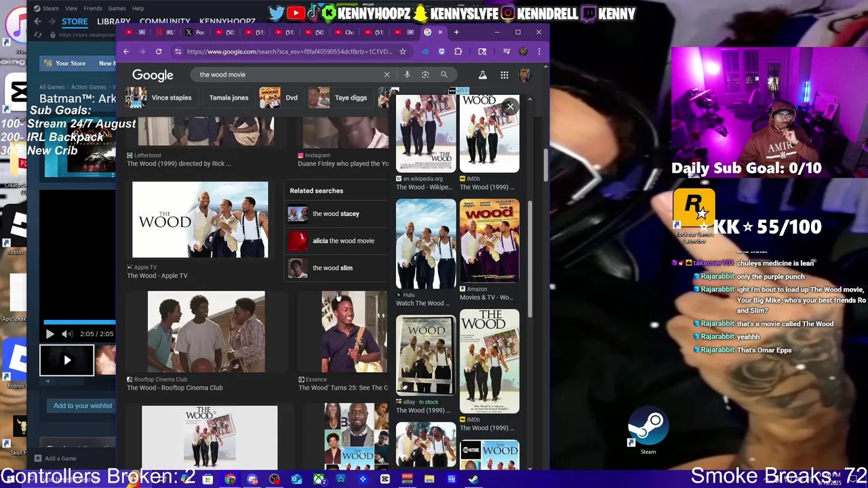Open the Games menu in Steam
This screenshot has width=868, height=488.
(117, 9)
